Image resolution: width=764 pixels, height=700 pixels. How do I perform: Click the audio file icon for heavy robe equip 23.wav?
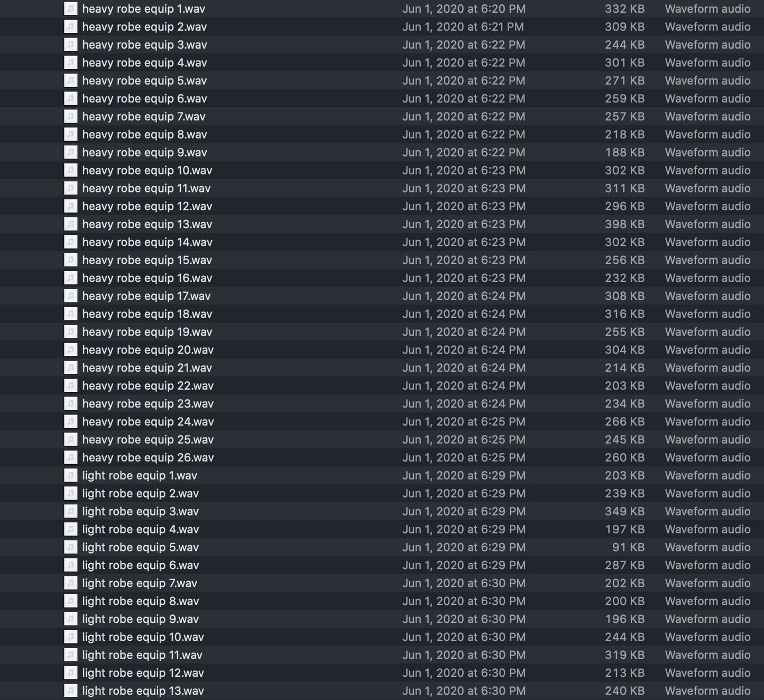[71, 403]
